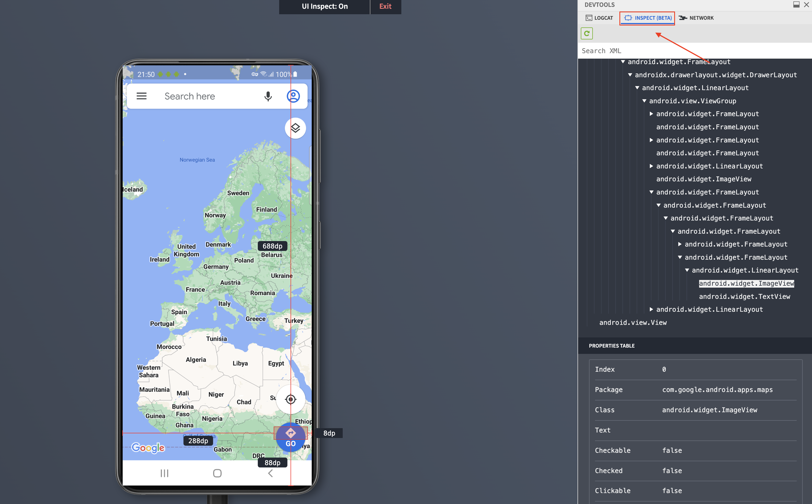Toggle the UI Inspect: On button
The image size is (812, 504).
coord(324,6)
